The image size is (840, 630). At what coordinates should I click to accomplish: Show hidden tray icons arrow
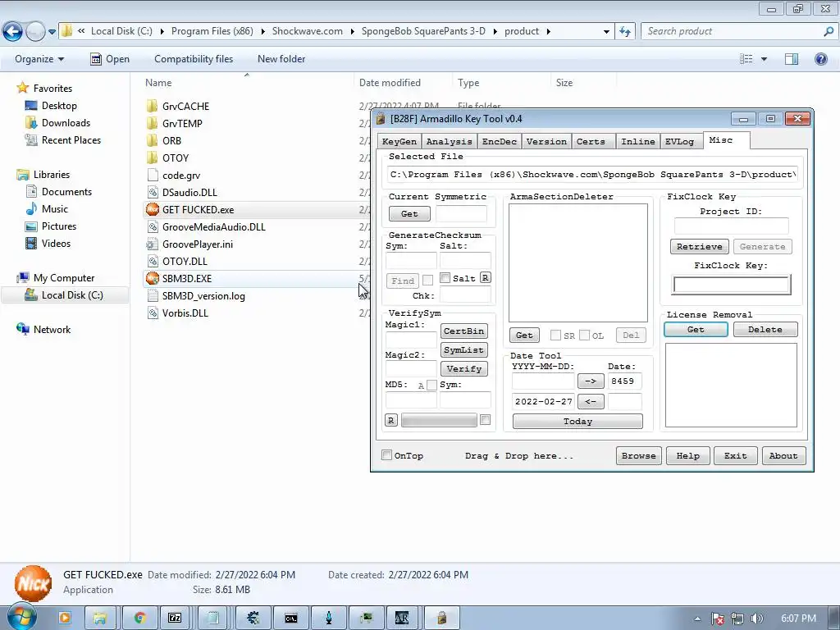point(697,619)
